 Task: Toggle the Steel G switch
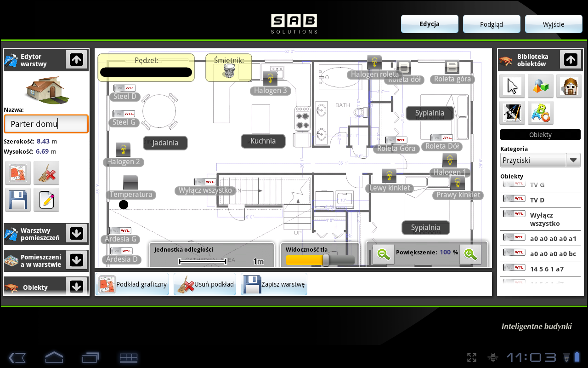(x=124, y=114)
